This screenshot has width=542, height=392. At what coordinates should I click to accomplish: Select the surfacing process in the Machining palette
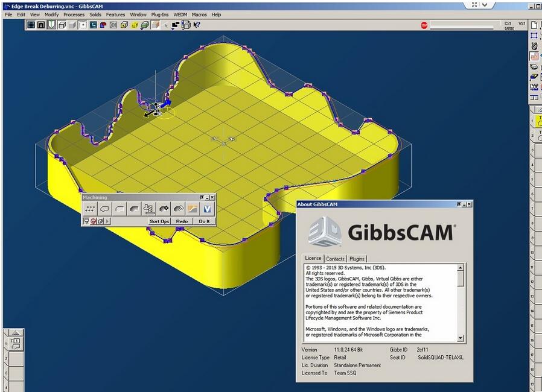click(x=134, y=209)
